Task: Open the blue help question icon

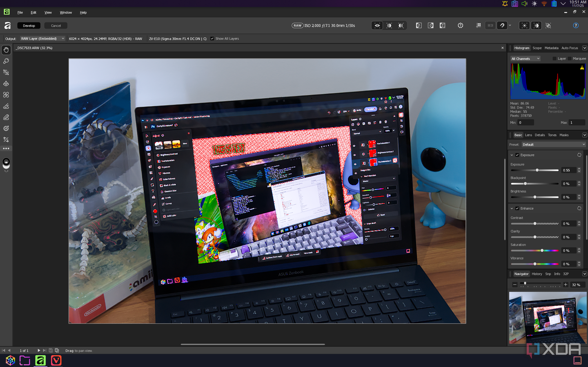Action: tap(576, 25)
